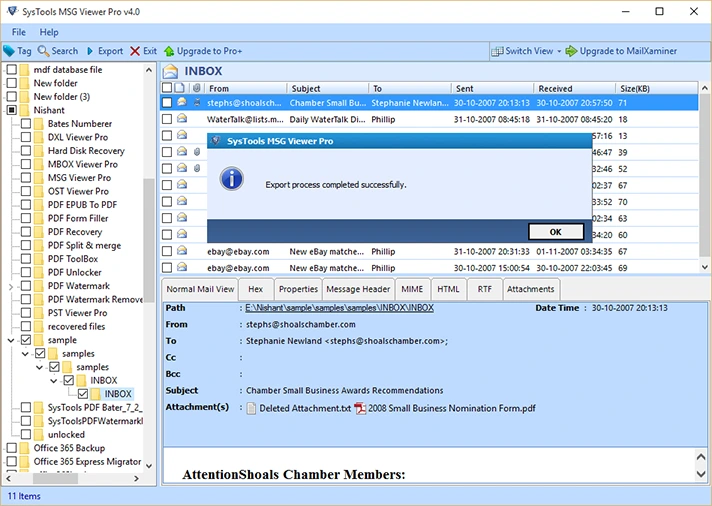The width and height of the screenshot is (712, 506).
Task: Check the OST Viewer Pro checkbox
Action: (x=26, y=191)
